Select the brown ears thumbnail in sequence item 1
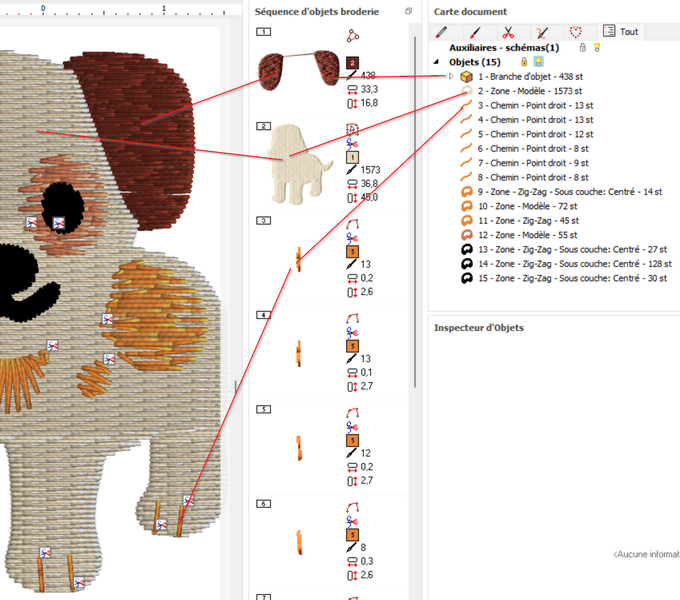 coord(299,70)
